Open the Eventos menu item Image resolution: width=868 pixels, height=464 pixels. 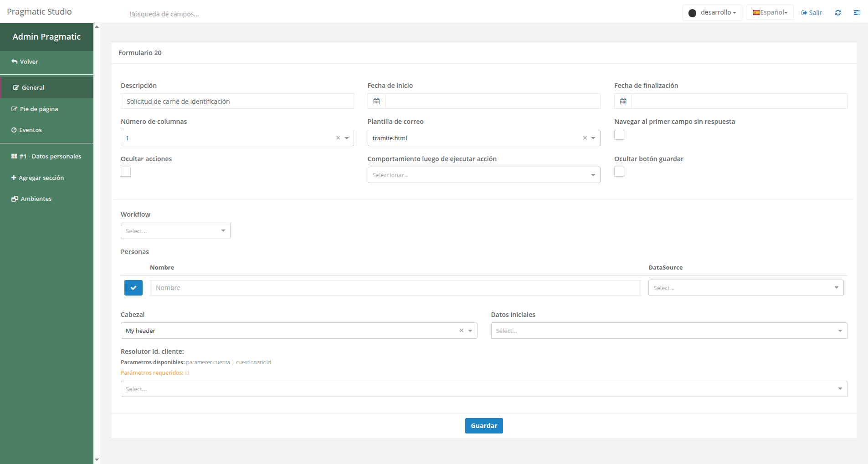tap(30, 130)
